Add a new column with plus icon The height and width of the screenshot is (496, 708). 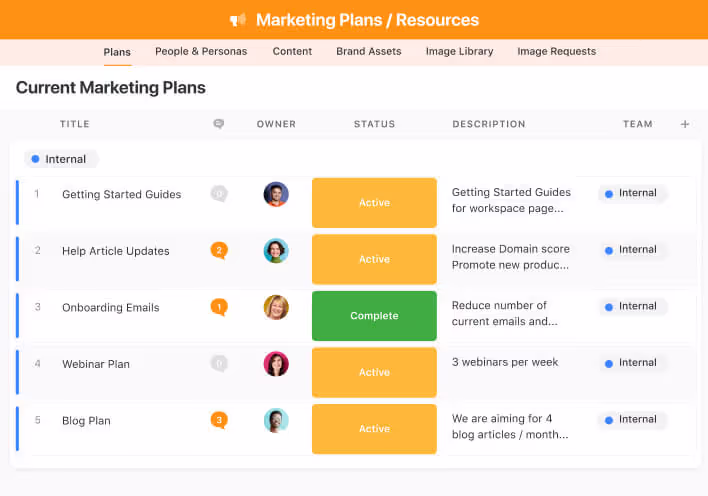pos(685,124)
